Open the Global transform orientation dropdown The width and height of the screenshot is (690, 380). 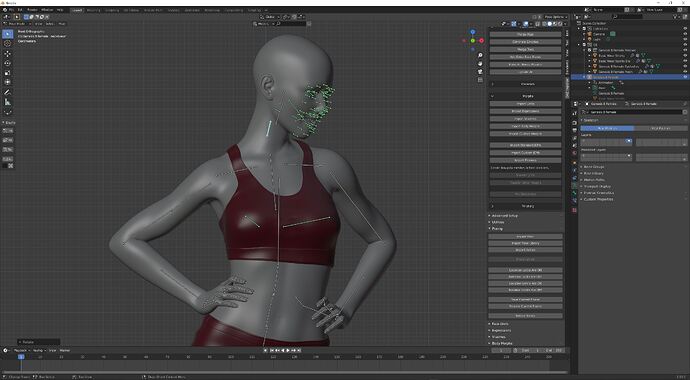tap(270, 17)
